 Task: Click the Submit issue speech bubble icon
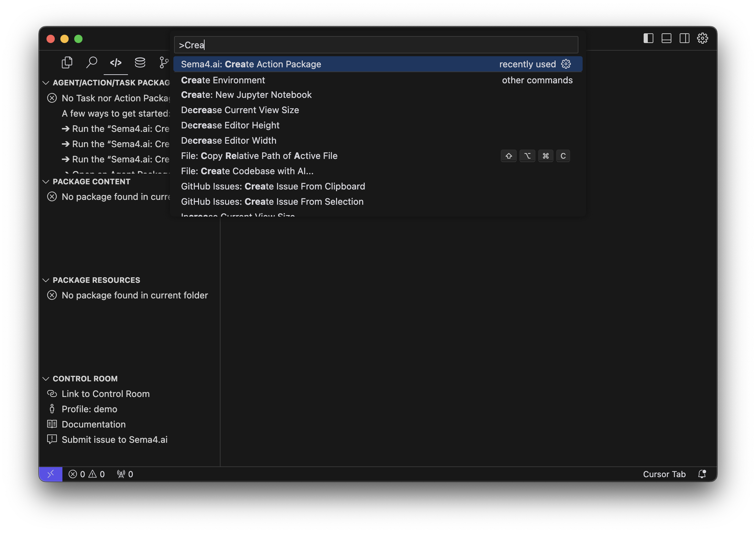point(52,439)
